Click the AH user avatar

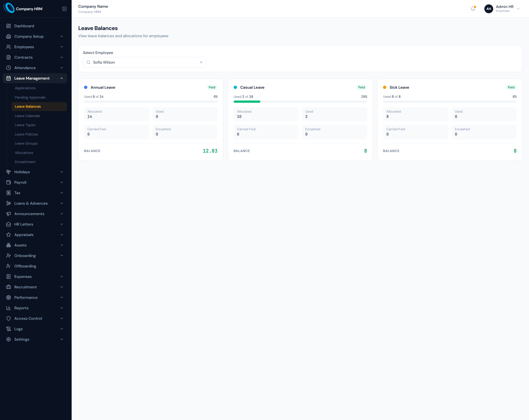click(x=488, y=9)
